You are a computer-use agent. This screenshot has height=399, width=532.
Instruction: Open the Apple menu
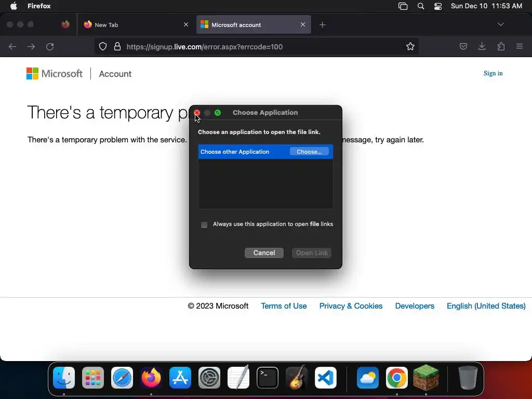tap(14, 6)
